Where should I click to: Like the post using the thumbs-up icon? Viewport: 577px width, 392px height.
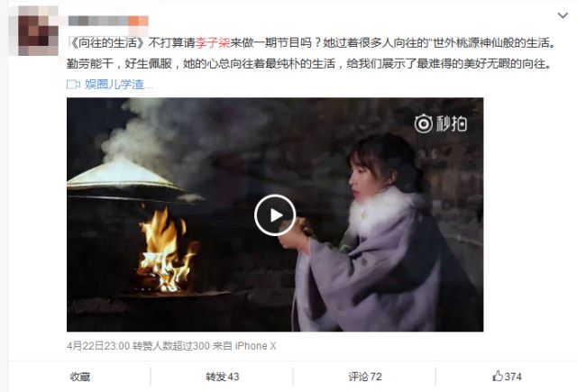pyautogui.click(x=498, y=376)
